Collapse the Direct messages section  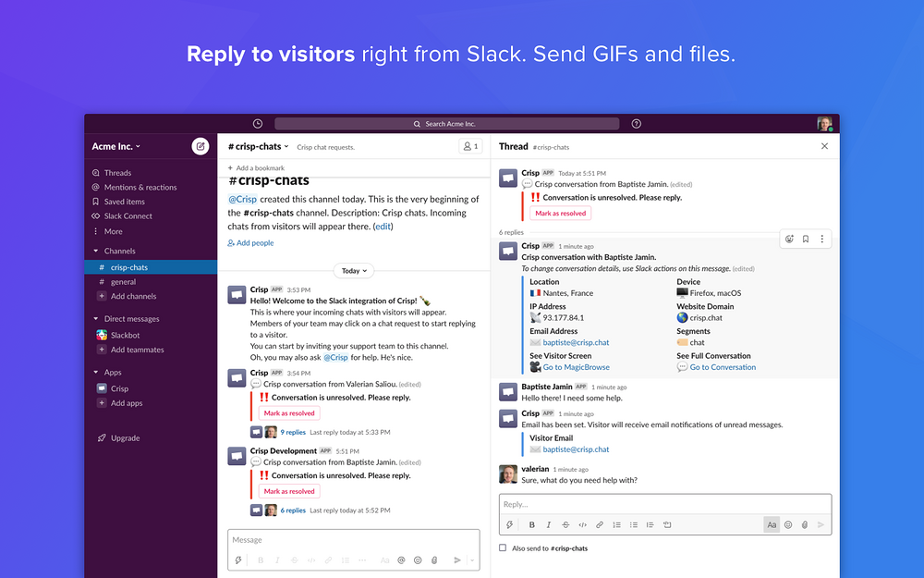pos(95,318)
